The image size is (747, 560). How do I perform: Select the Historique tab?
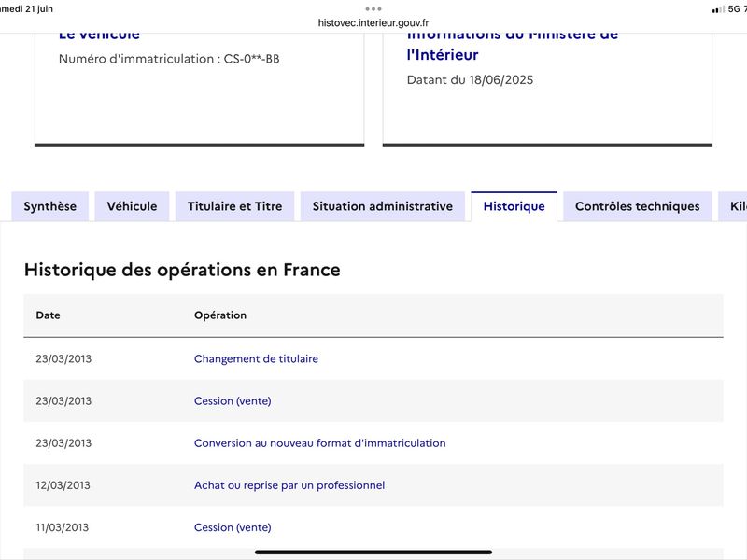(x=514, y=206)
